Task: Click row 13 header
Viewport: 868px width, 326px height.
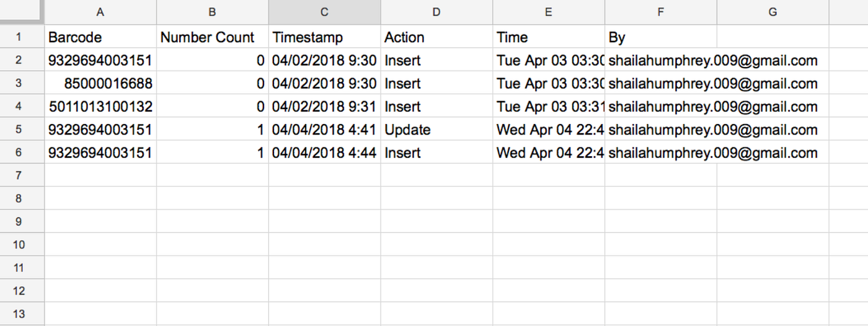Action: click(x=19, y=314)
